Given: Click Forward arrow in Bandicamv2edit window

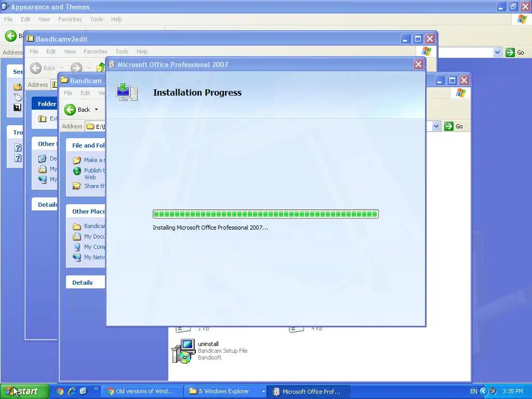Looking at the screenshot, I should [x=76, y=68].
